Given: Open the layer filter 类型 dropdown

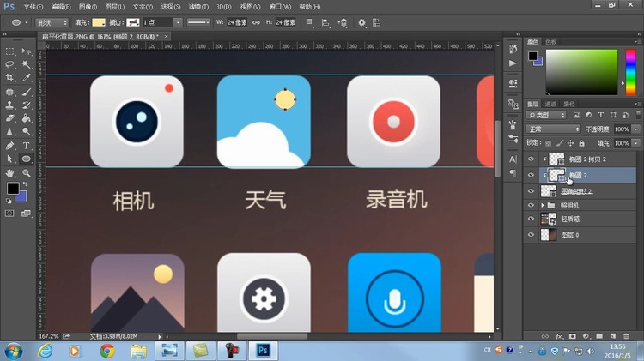Looking at the screenshot, I should point(546,115).
